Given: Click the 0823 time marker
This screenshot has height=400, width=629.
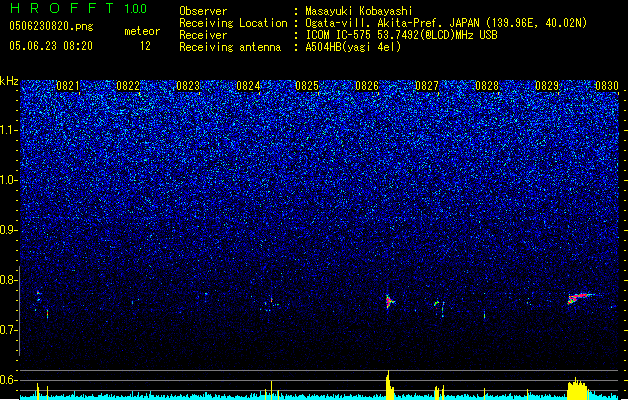Looking at the screenshot, I should coord(188,86).
